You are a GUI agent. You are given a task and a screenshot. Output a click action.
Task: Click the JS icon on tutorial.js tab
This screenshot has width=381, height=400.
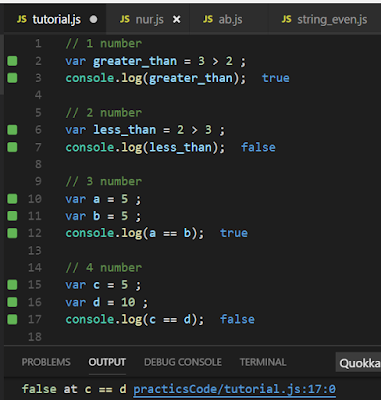click(22, 19)
